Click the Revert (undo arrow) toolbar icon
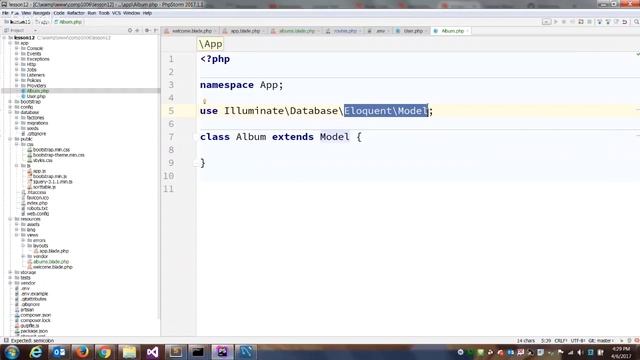The image size is (640, 360). pyautogui.click(x=624, y=22)
